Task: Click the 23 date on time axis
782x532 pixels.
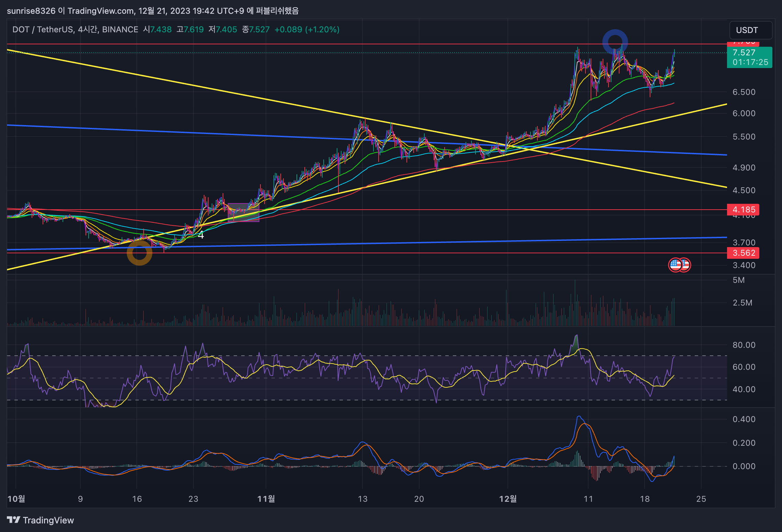Action: point(193,499)
